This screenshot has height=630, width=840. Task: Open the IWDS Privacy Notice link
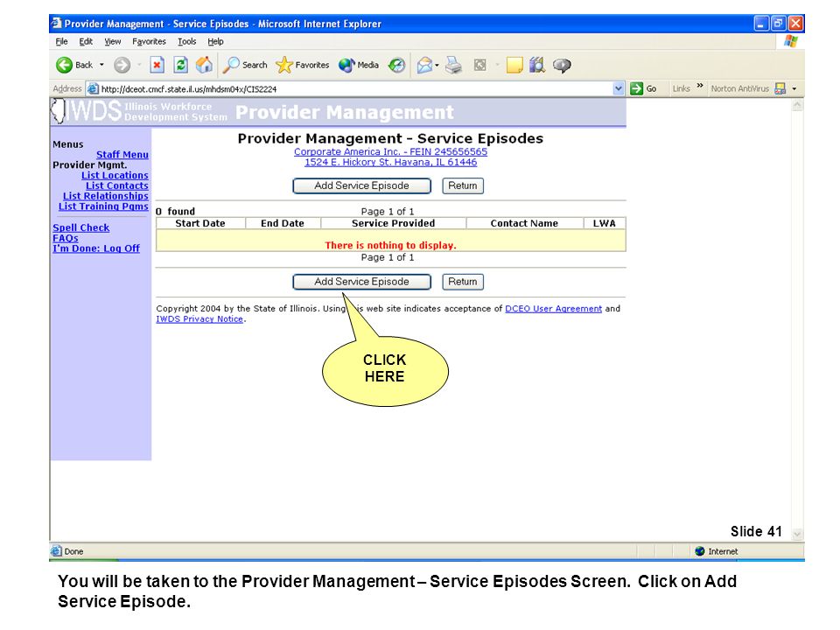pos(199,318)
